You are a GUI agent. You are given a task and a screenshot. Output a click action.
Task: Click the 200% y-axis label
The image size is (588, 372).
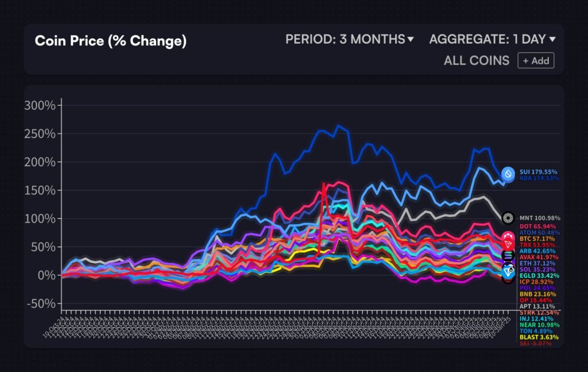(40, 162)
